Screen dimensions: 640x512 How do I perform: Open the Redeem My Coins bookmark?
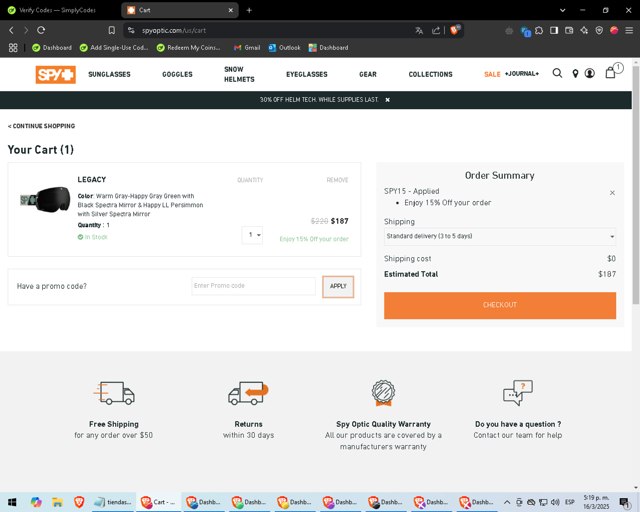[x=189, y=48]
